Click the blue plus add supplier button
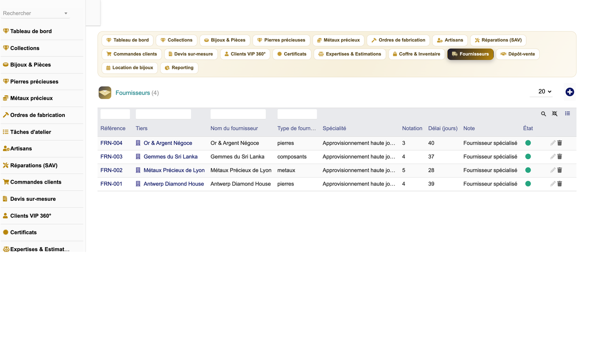 [x=570, y=92]
